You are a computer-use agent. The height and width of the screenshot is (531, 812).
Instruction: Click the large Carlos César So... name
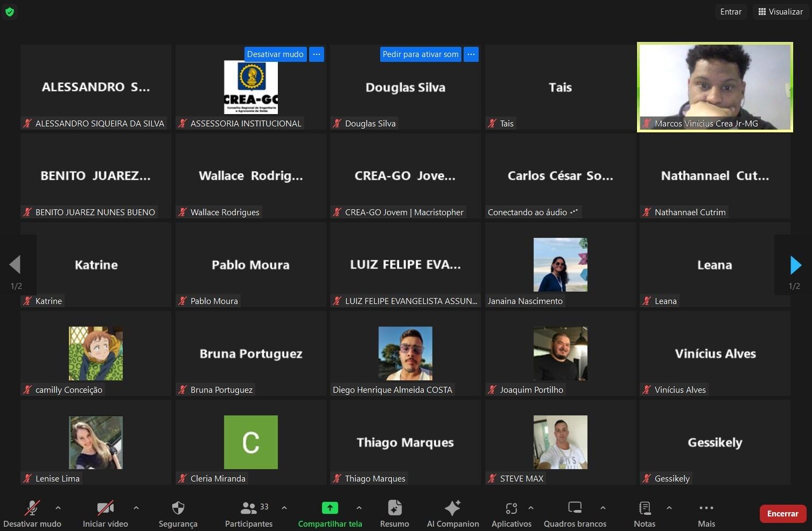pos(560,176)
